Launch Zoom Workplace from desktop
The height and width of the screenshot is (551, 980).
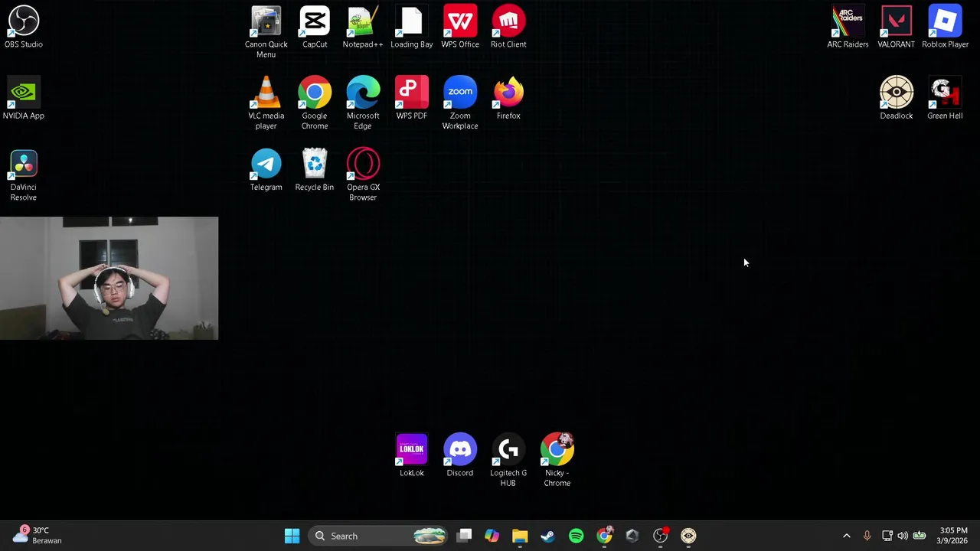point(460,103)
